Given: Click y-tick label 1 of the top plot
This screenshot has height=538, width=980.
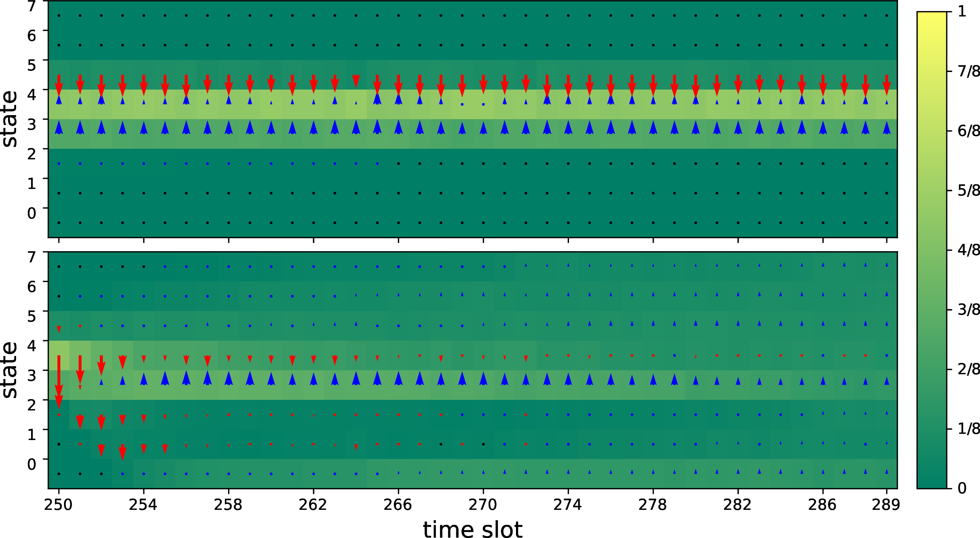Looking at the screenshot, I should pos(32,183).
